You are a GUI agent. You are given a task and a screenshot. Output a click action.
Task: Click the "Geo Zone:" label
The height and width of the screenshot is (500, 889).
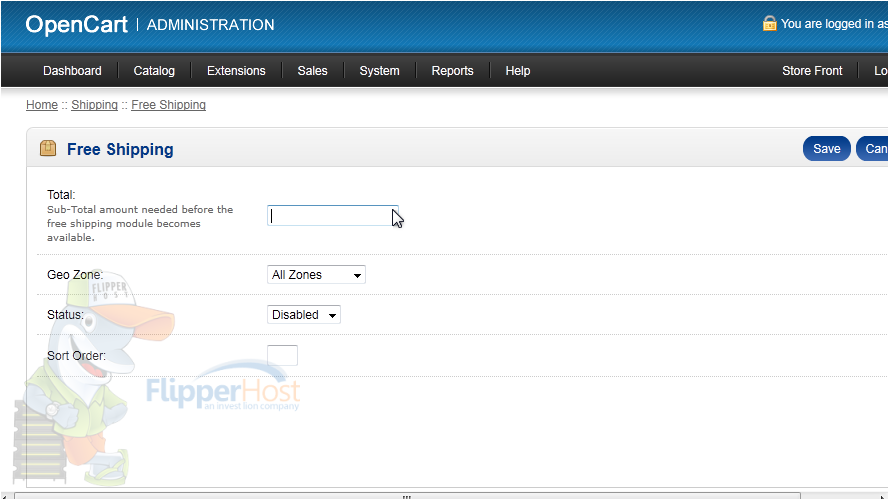coord(75,274)
